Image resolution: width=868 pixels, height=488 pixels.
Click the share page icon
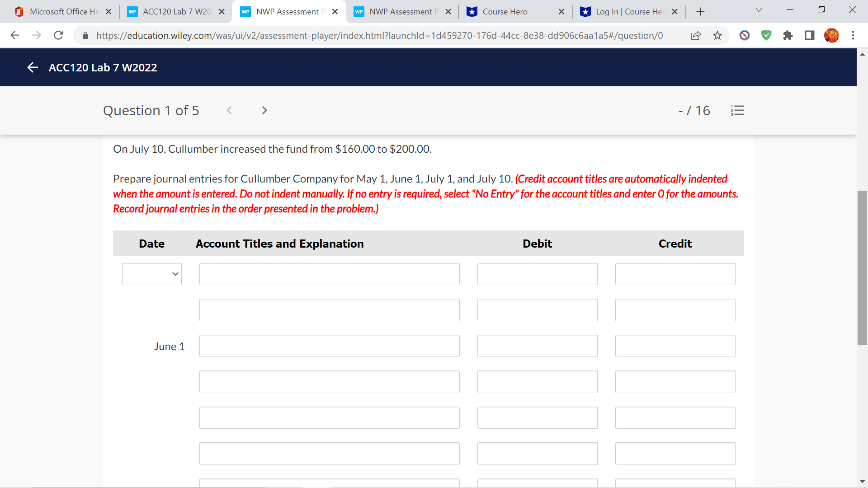click(696, 35)
